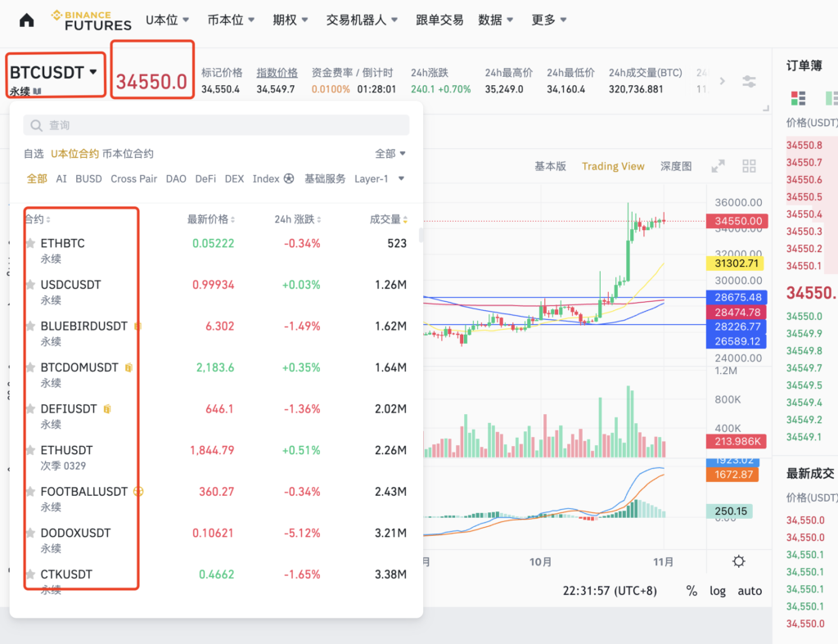The width and height of the screenshot is (838, 644).
Task: Click the contract list scrollbar
Action: 421,235
